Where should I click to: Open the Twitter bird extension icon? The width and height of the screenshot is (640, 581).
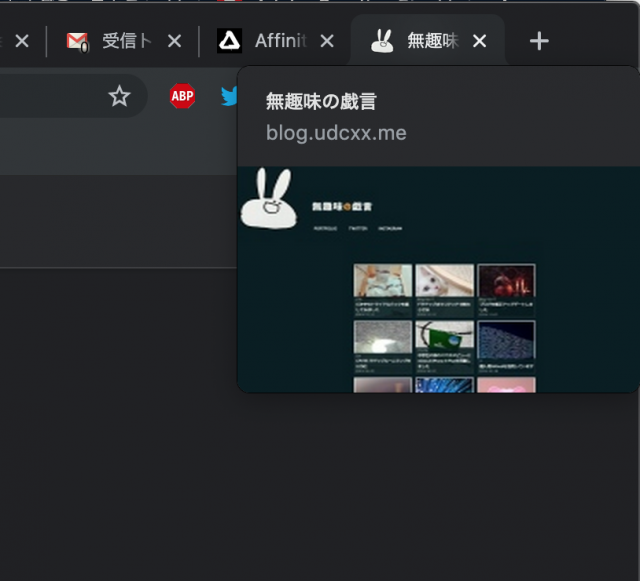(229, 97)
